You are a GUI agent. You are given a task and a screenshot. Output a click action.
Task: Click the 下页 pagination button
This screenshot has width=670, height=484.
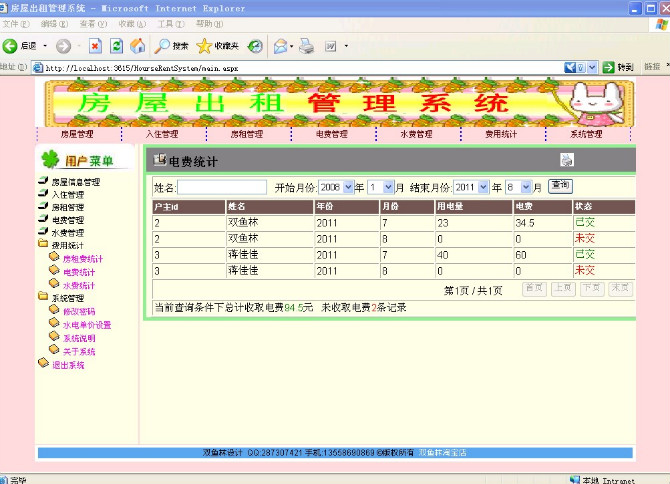click(592, 288)
